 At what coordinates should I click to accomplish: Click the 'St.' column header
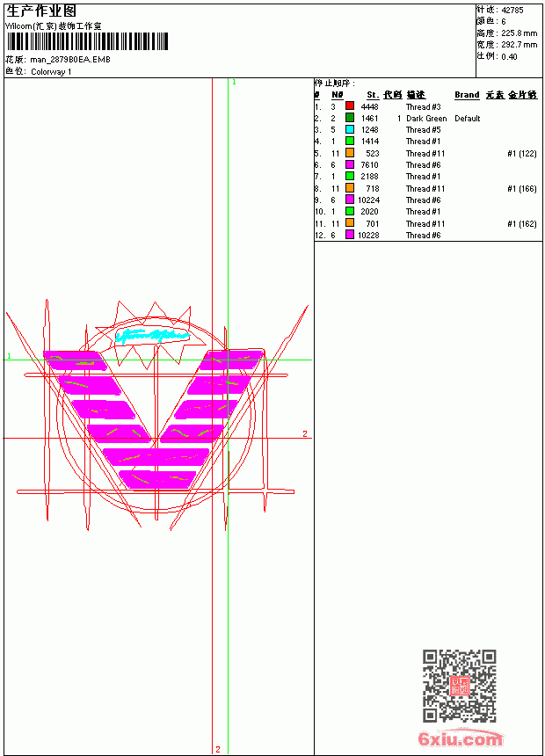coord(373,95)
